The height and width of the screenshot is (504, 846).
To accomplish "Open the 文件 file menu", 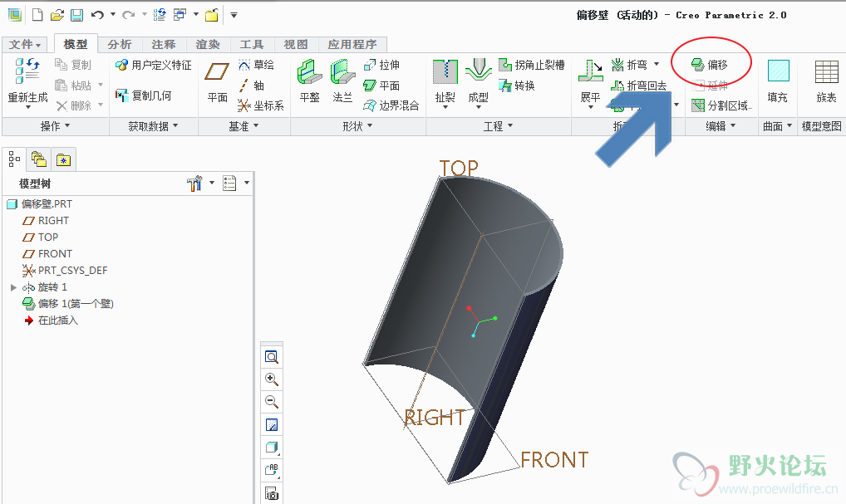I will [25, 44].
